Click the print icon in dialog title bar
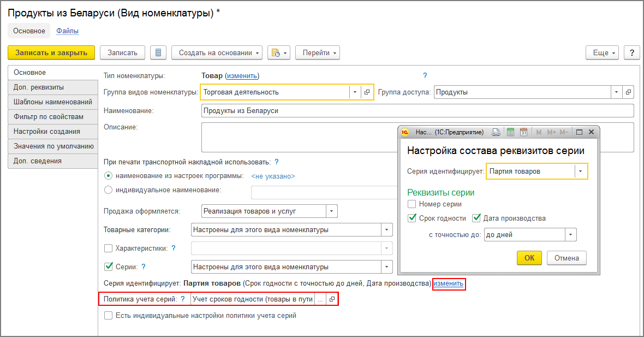 tap(496, 132)
